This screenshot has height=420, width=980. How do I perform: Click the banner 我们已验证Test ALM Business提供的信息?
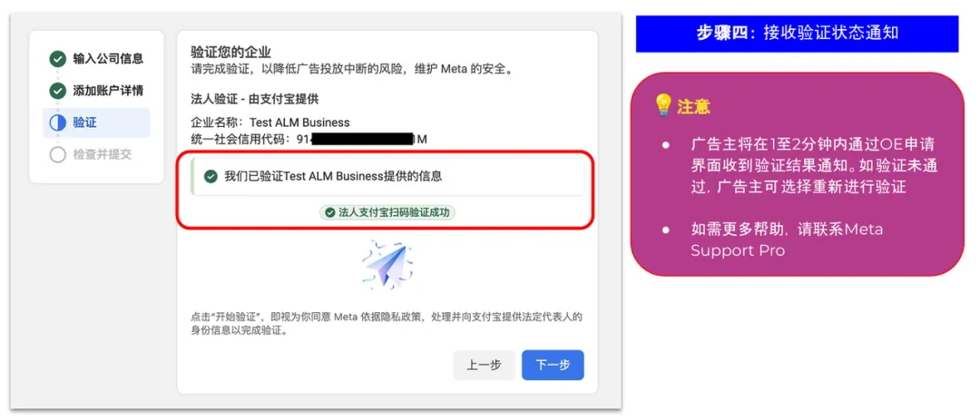point(387,177)
